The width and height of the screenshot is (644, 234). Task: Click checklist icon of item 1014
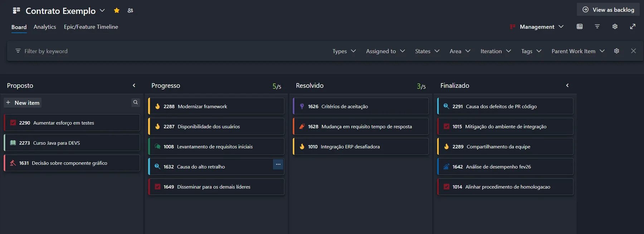coord(446,187)
